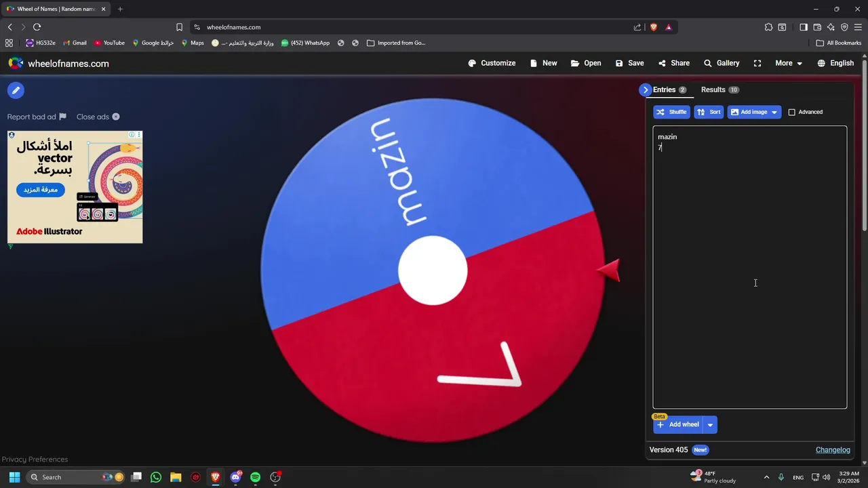Close the Wheel of Names tab
Screen dimensions: 868x488
click(x=104, y=9)
